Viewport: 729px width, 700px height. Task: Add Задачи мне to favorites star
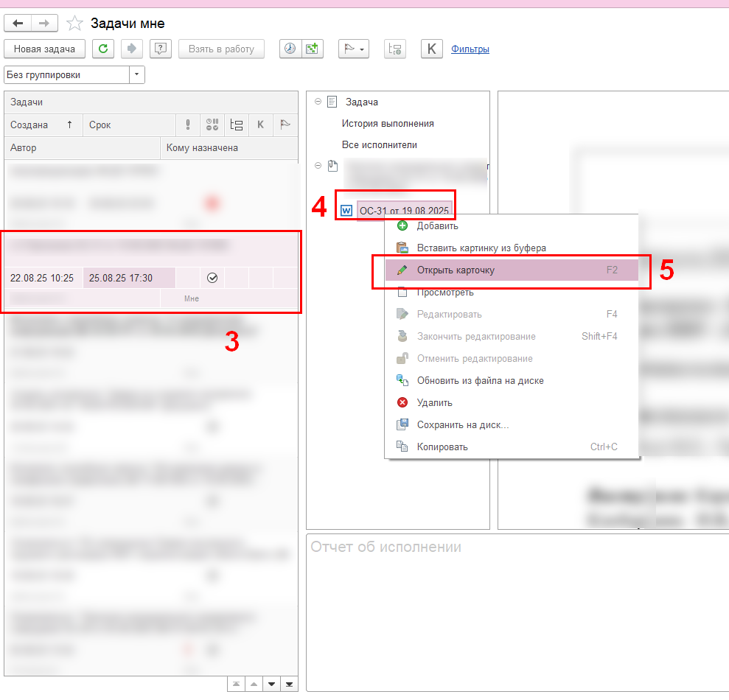click(74, 24)
